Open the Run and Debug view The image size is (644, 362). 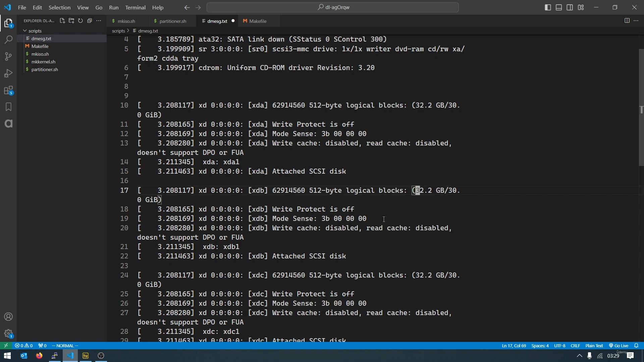click(8, 73)
